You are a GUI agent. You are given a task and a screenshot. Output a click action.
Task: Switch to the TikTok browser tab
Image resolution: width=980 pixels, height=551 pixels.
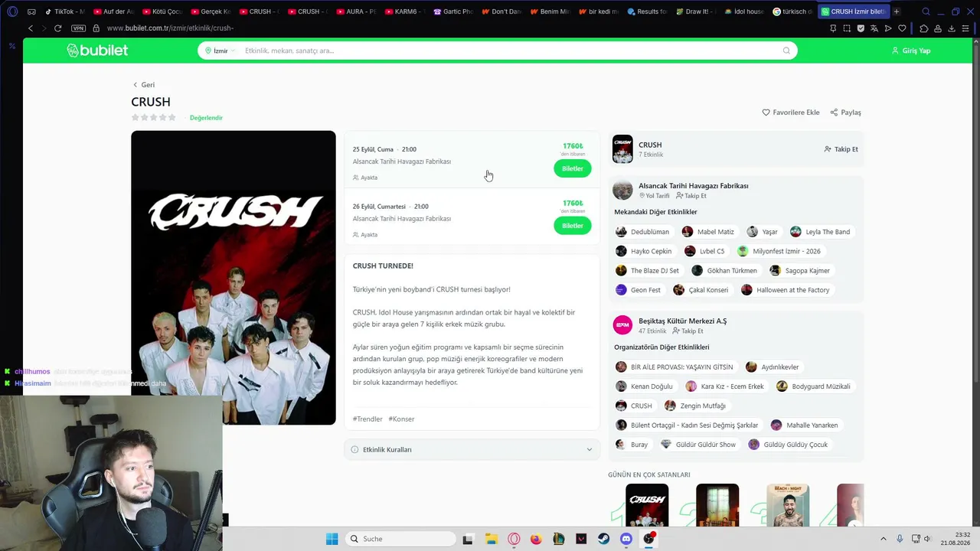point(64,11)
